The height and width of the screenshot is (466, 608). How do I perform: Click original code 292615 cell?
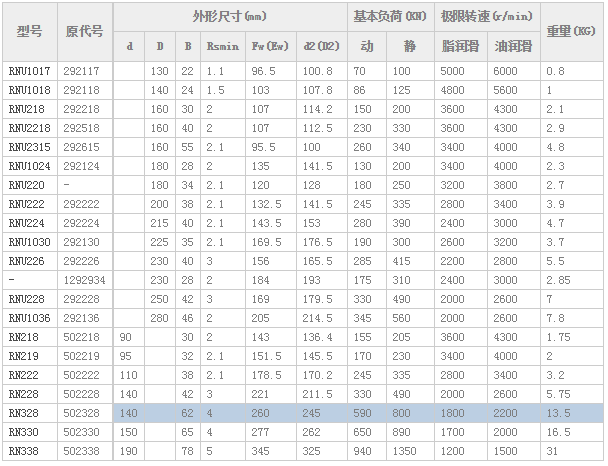point(80,147)
